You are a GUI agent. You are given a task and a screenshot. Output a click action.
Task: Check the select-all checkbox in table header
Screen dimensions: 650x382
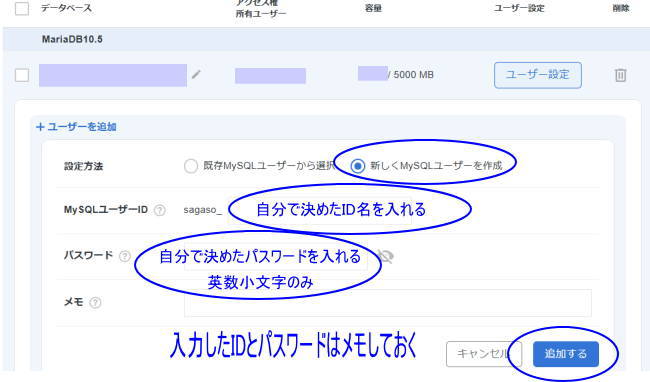22,8
